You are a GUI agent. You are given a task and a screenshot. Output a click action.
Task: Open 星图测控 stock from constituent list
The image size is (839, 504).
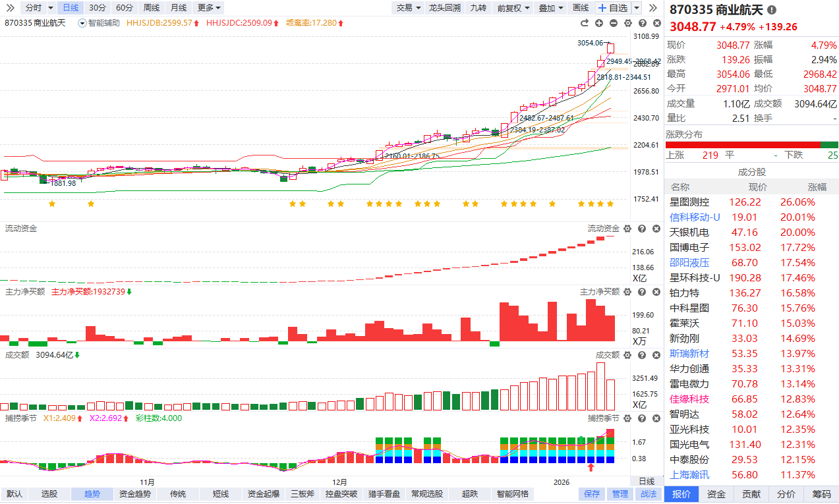[x=689, y=202]
